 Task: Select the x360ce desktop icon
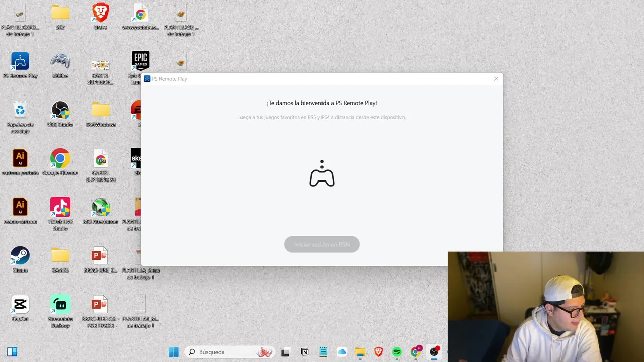pos(60,65)
